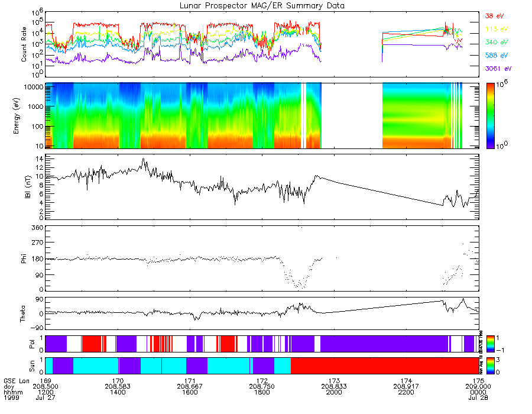This screenshot has height=414, width=532.
Task: Click the '208.917' day-of-year label
Action: coord(406,387)
